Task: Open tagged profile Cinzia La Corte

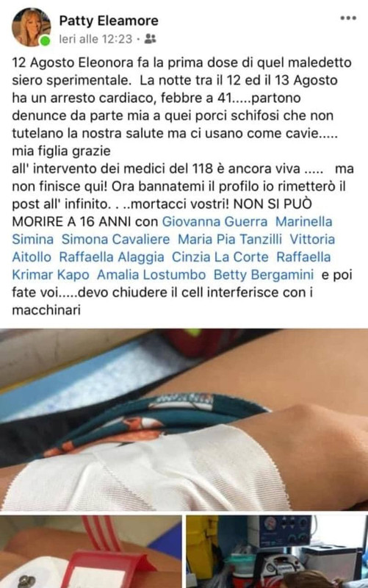Action: click(x=220, y=257)
